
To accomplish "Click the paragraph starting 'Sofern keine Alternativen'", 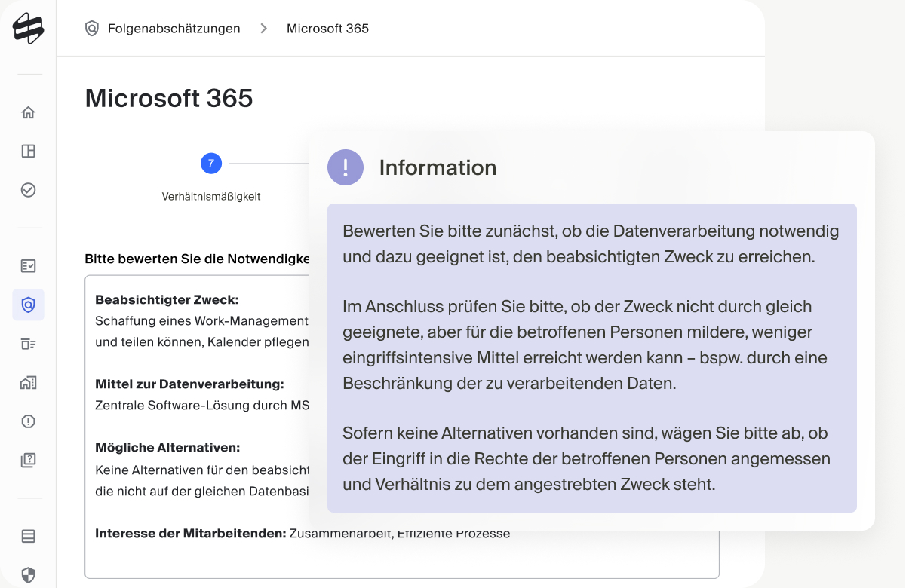I will pyautogui.click(x=586, y=458).
